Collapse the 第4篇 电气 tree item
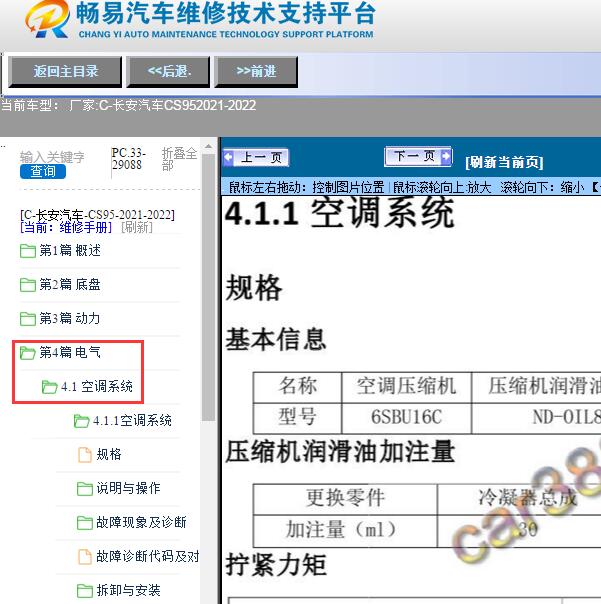 click(x=70, y=352)
